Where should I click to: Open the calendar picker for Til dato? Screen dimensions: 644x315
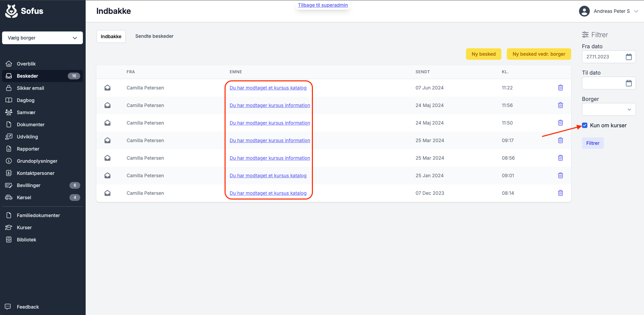click(x=628, y=83)
